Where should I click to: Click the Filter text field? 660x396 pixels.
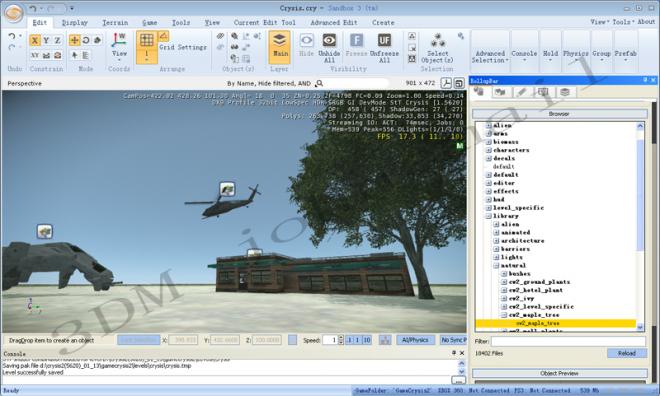click(568, 341)
